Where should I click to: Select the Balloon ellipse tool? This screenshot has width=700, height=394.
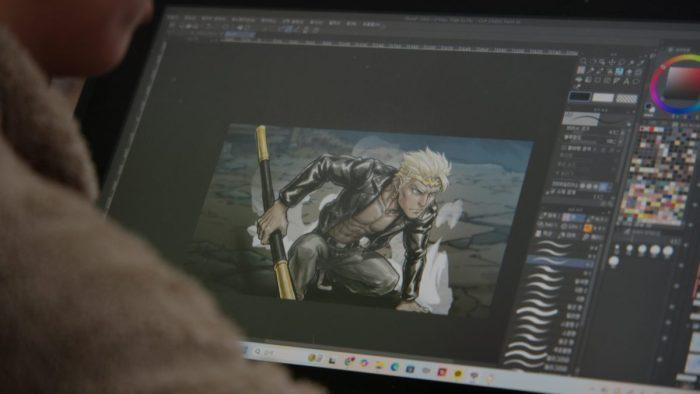pyautogui.click(x=636, y=82)
